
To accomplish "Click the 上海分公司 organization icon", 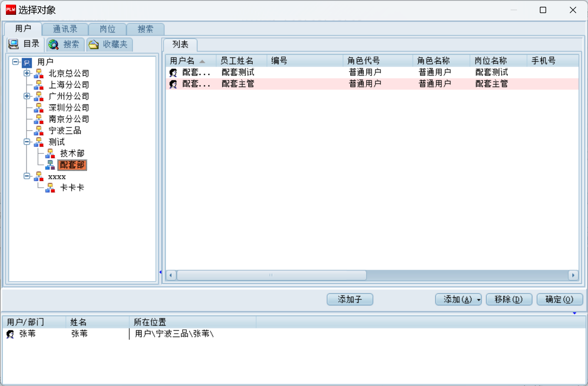I will 38,85.
